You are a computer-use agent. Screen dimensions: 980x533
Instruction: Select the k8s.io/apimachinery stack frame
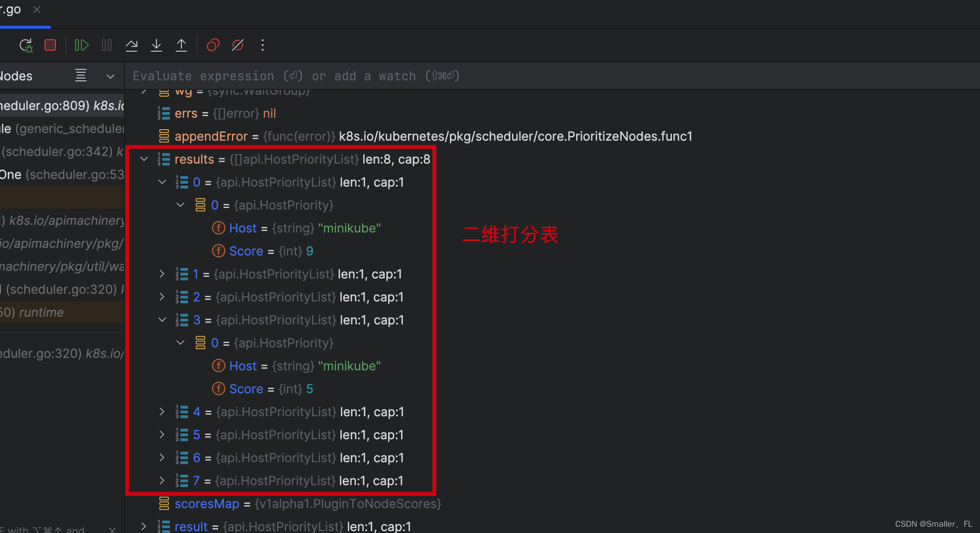[62, 221]
